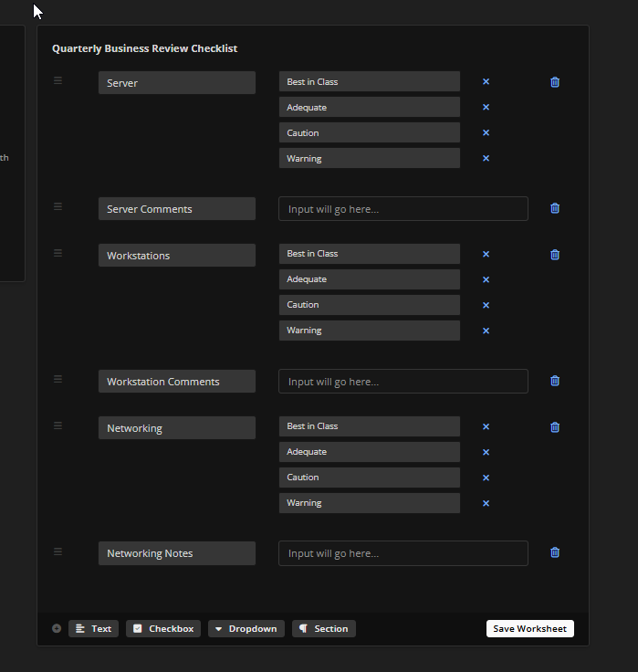
Task: Save the worksheet
Action: click(x=529, y=628)
